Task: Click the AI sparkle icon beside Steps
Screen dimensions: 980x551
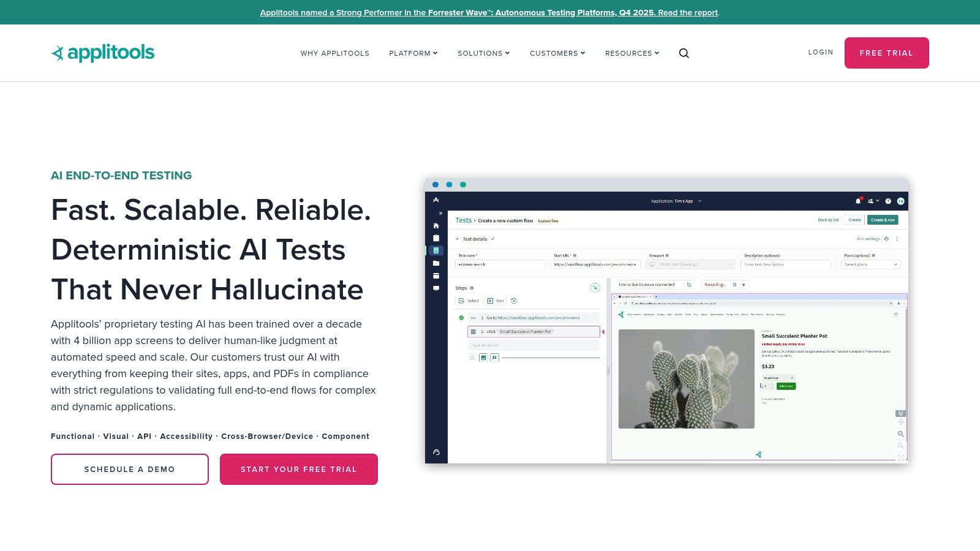Action: [x=595, y=288]
